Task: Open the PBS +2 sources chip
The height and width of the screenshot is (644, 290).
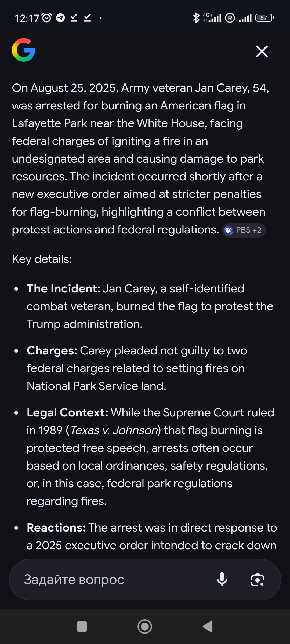Action: click(x=244, y=230)
